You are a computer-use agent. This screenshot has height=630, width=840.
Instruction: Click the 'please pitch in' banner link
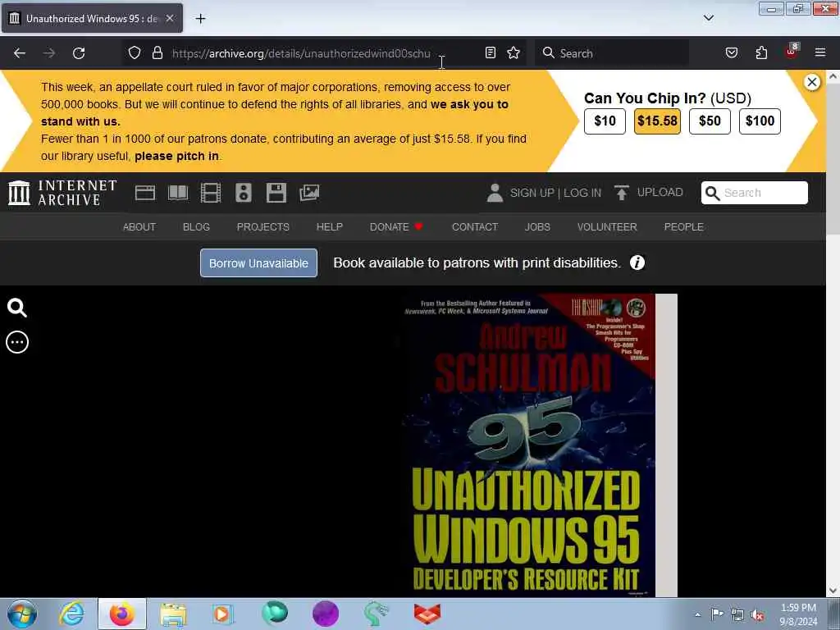176,156
